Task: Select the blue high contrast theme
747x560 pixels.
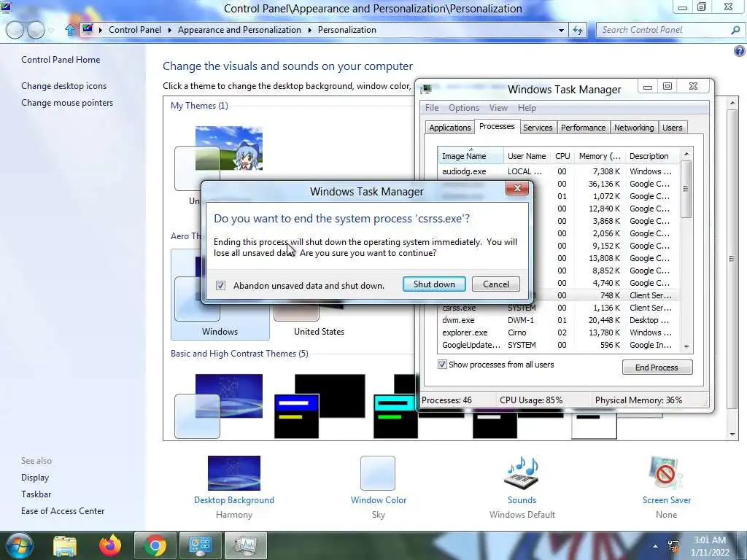Action: click(320, 406)
